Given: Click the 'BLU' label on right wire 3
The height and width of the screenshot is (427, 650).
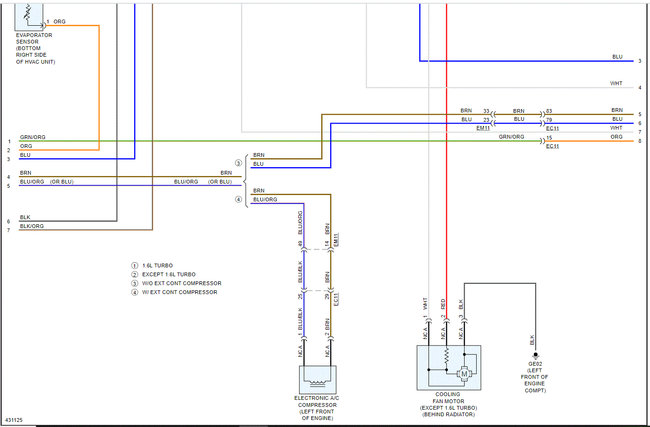Looking at the screenshot, I should tap(617, 57).
